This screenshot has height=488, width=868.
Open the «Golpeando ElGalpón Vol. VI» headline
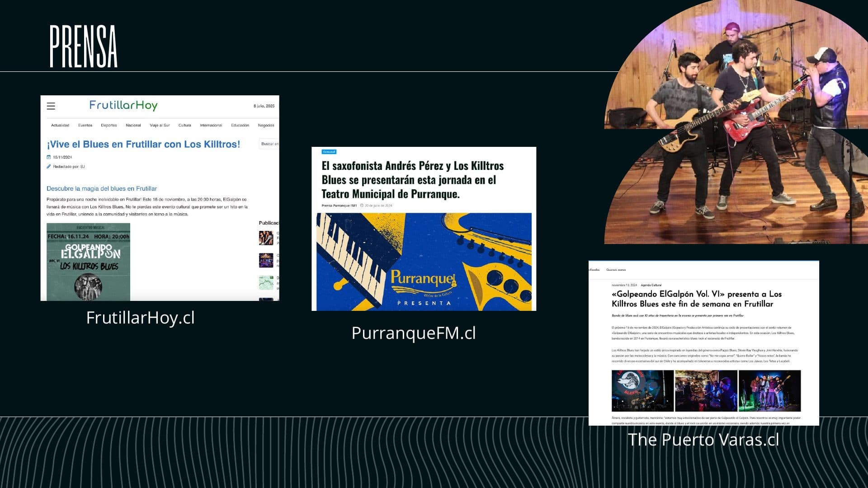[x=697, y=299]
